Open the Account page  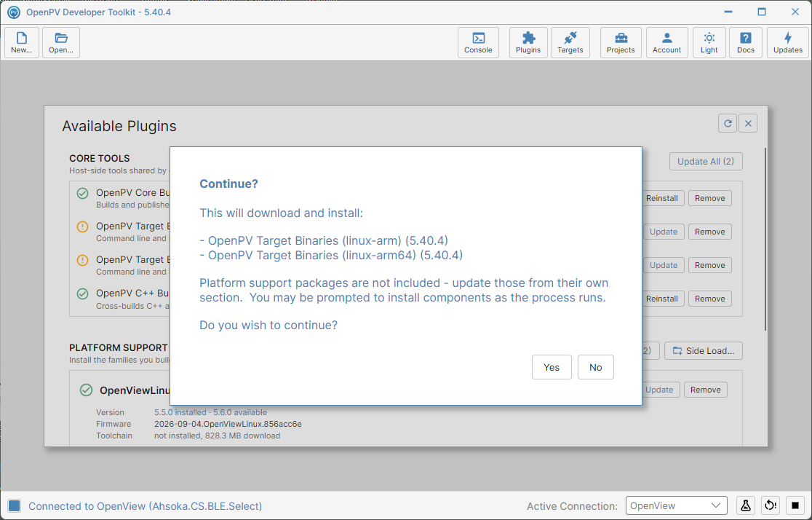point(667,42)
